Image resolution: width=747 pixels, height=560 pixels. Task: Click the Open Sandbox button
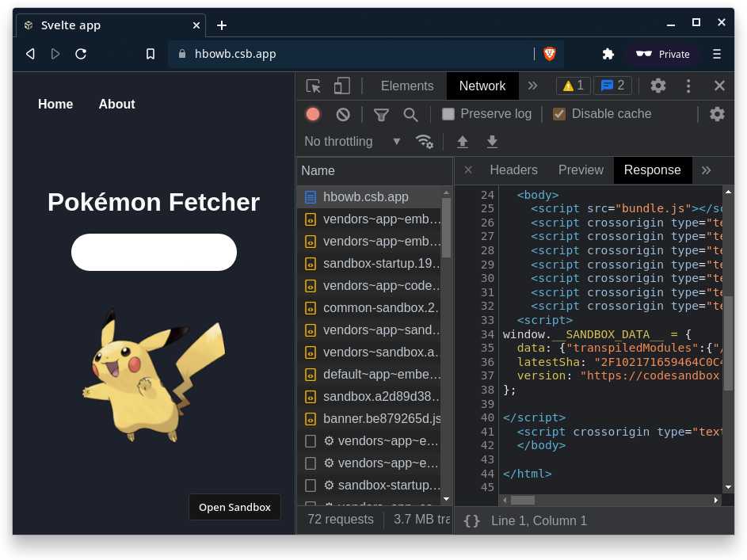[x=234, y=507]
